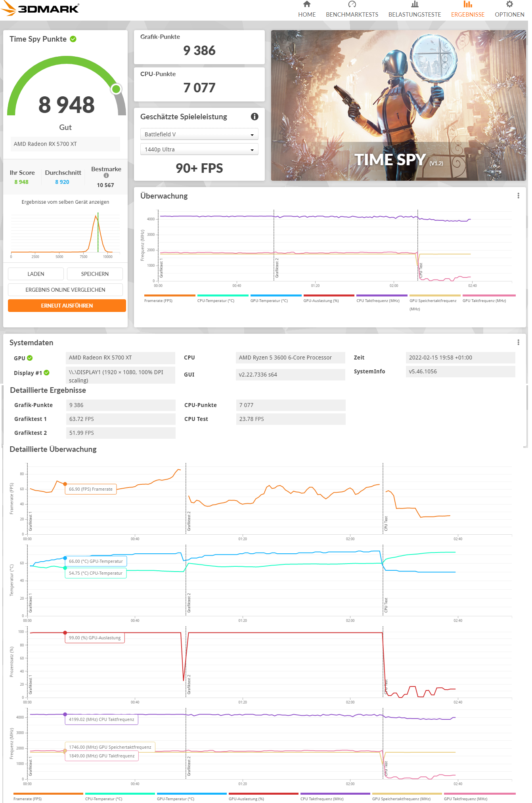
Task: Click the score distribution histogram chart
Action: pyautogui.click(x=65, y=235)
